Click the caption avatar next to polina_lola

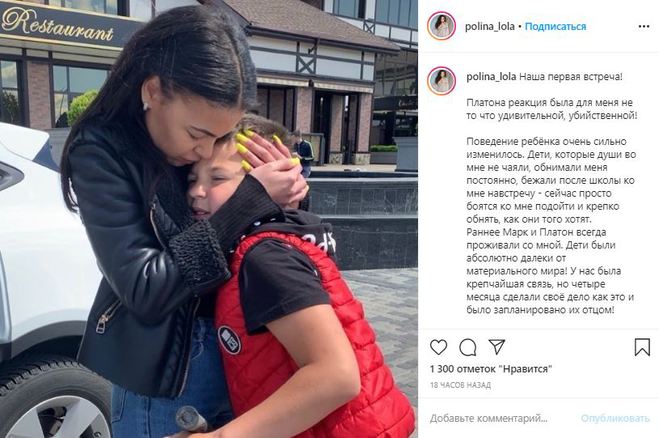pos(441,81)
